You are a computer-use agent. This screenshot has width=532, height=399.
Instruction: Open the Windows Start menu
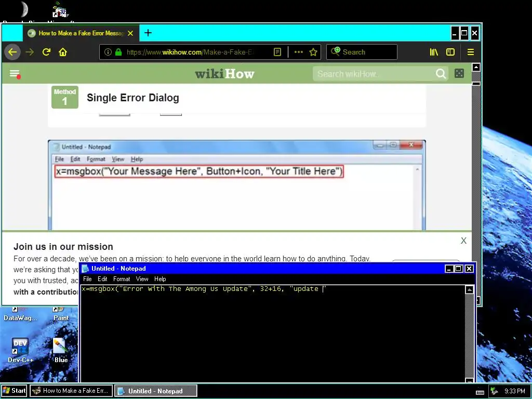coord(14,391)
